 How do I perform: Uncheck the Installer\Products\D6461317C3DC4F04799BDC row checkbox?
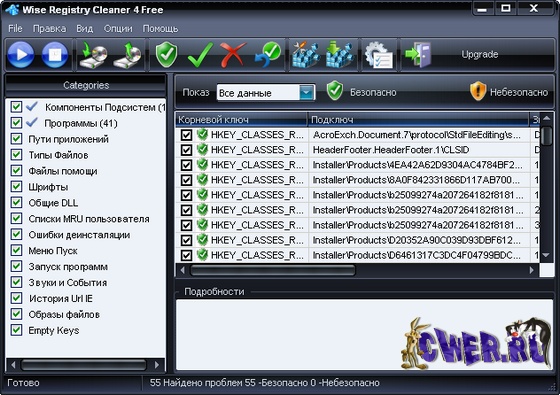pyautogui.click(x=186, y=255)
